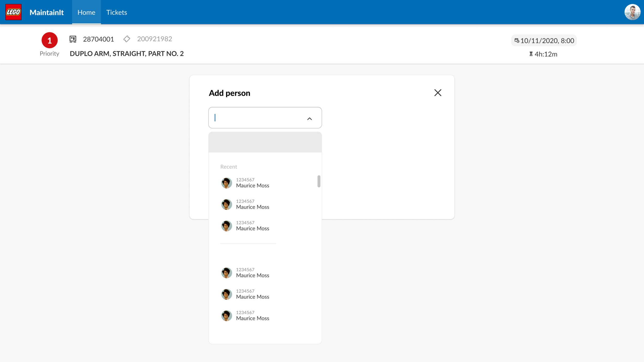The image size is (644, 362).
Task: Open the Tickets tab
Action: tap(116, 12)
